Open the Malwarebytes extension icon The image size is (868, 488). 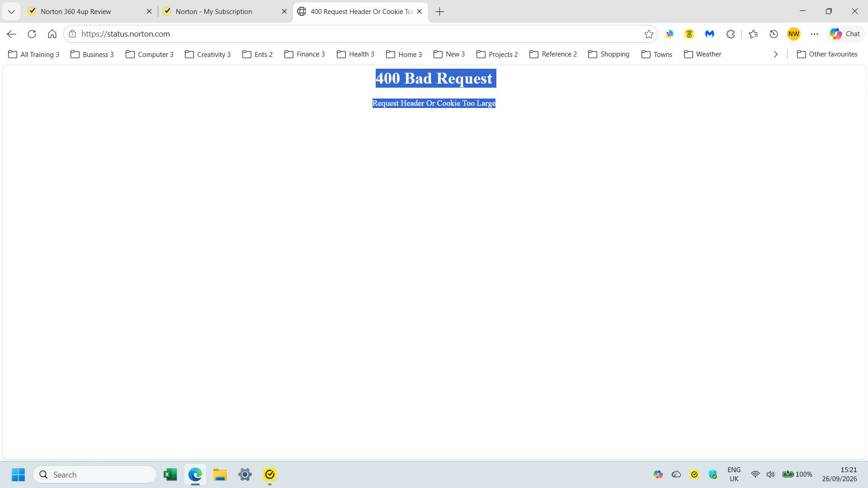tap(709, 34)
